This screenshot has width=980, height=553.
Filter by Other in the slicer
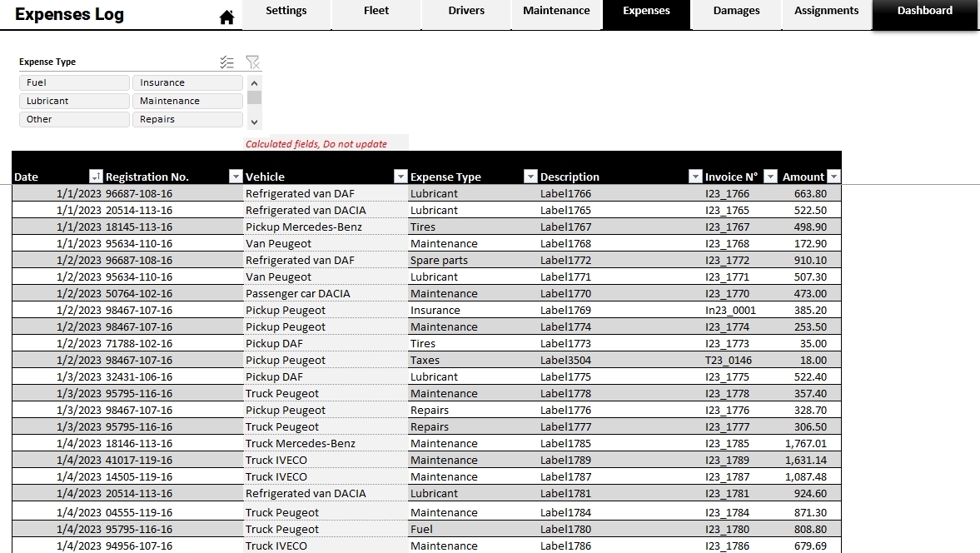click(74, 119)
